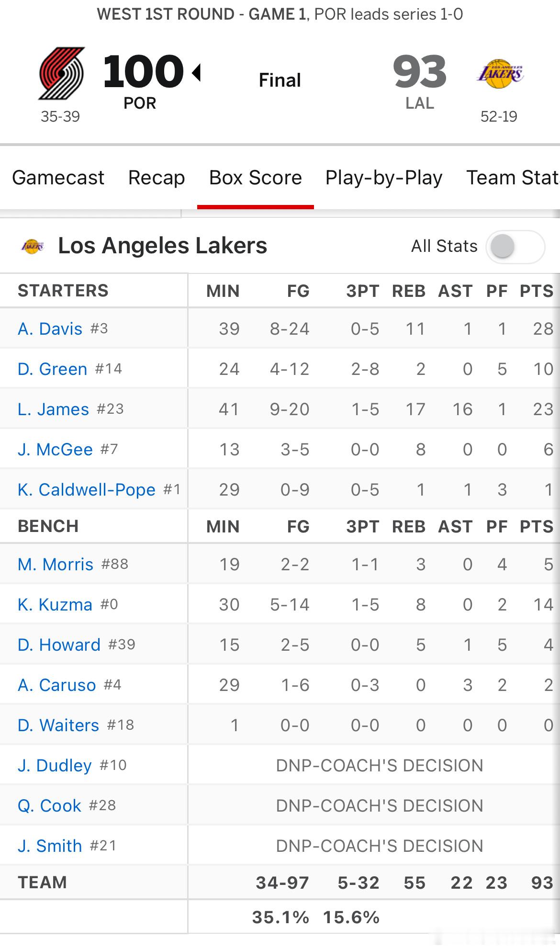The width and height of the screenshot is (560, 950).
Task: Open Q. Cook player page
Action: 50,806
